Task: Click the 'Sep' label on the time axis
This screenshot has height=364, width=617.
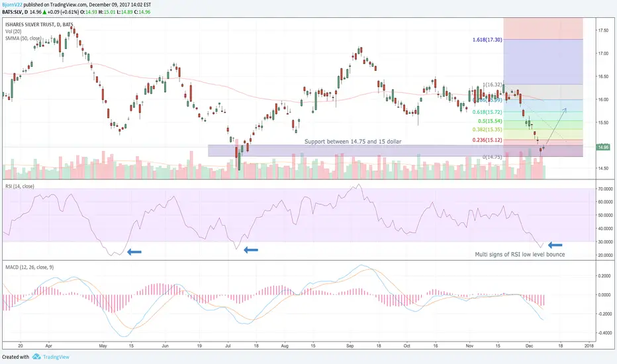Action: pyautogui.click(x=350, y=346)
